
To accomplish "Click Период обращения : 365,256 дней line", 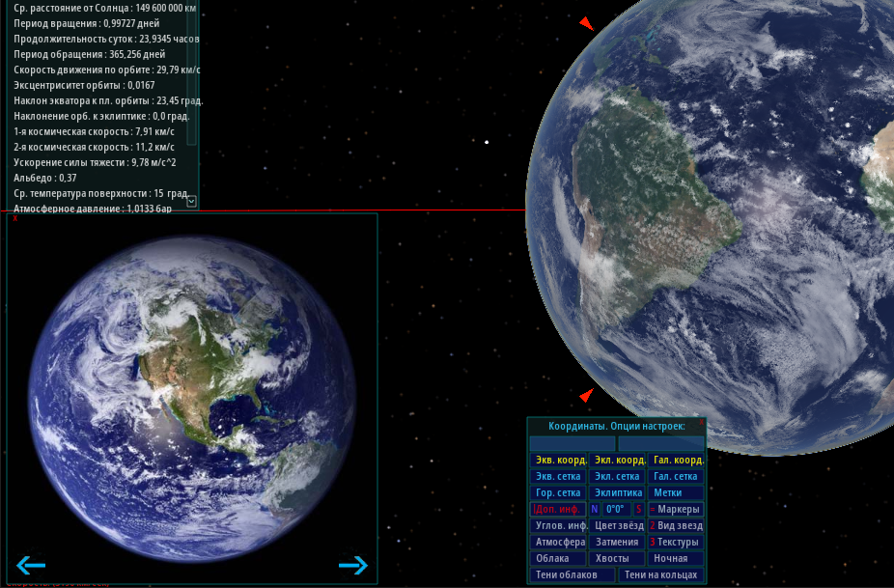I will click(89, 55).
